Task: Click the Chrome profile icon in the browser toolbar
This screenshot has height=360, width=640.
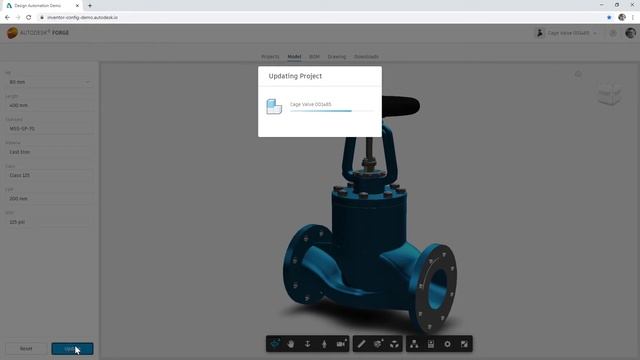Action: point(622,17)
